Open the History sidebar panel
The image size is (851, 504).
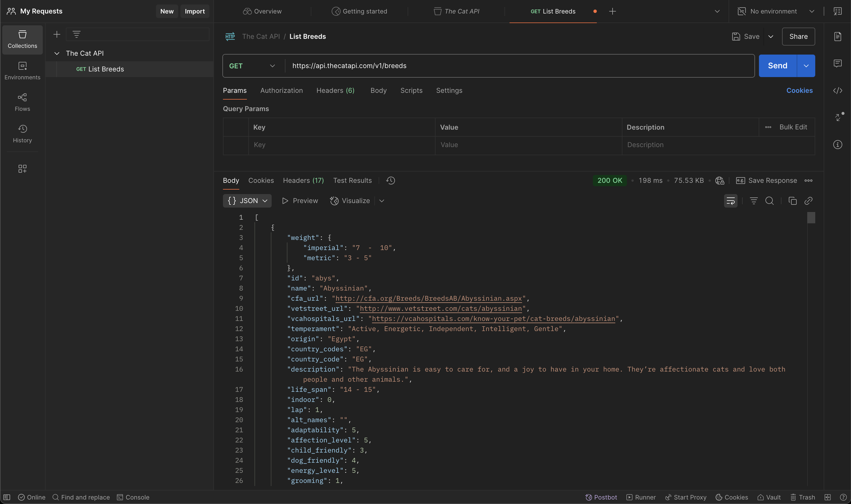[23, 134]
